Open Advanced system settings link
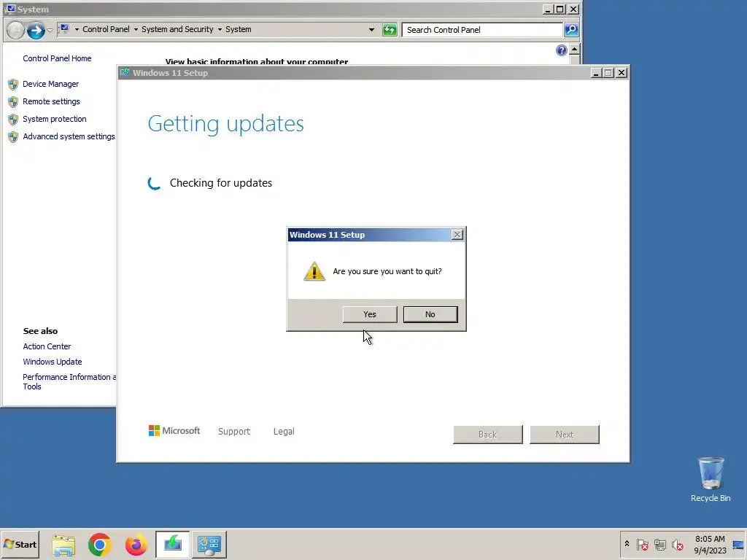 pos(69,136)
